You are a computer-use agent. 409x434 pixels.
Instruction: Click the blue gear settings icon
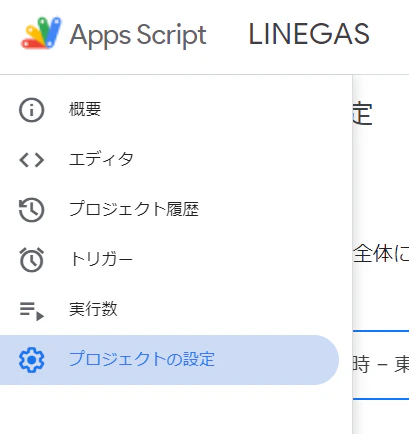point(32,360)
